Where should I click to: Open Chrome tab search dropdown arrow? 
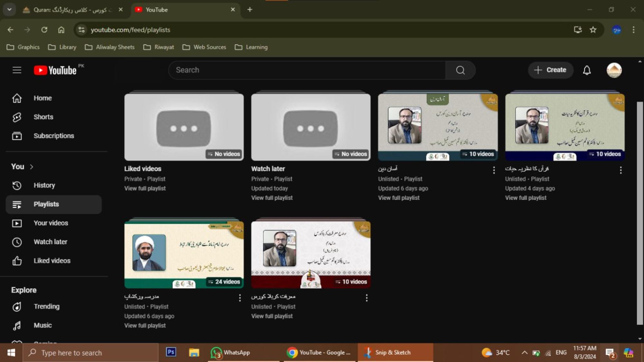(9, 10)
